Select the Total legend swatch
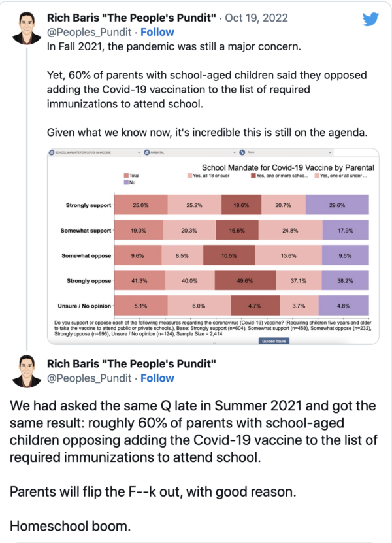The width and height of the screenshot is (392, 543). click(126, 176)
